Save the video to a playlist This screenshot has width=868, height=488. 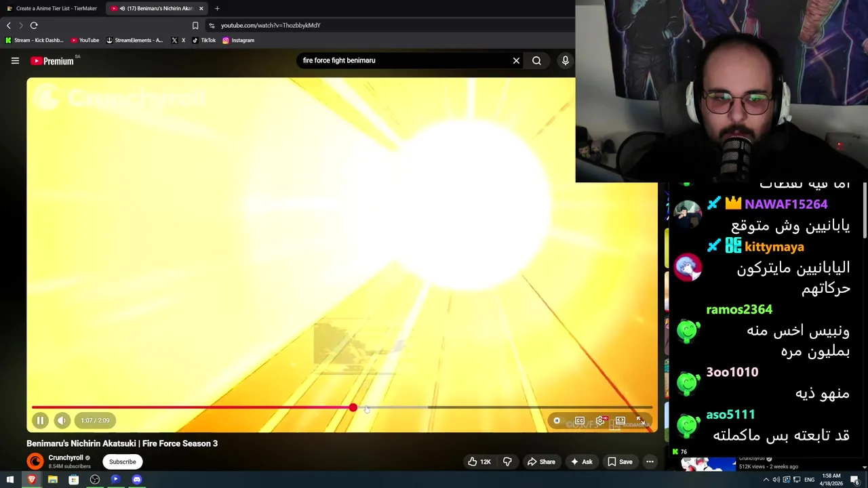pyautogui.click(x=620, y=462)
